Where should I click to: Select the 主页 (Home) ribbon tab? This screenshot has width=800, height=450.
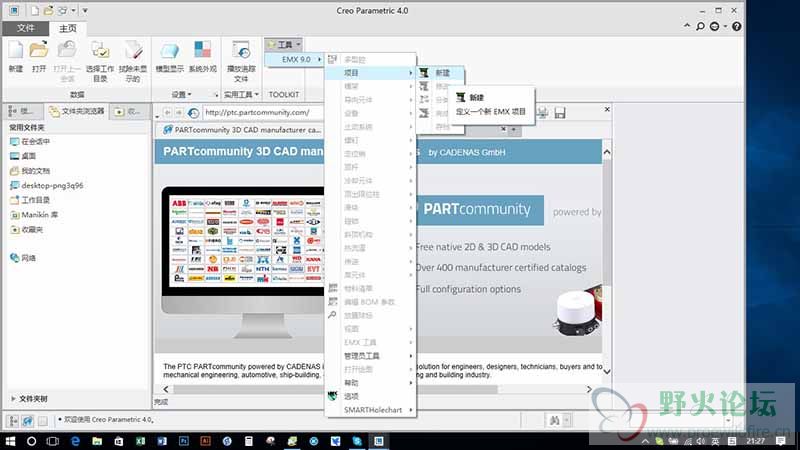tap(67, 29)
